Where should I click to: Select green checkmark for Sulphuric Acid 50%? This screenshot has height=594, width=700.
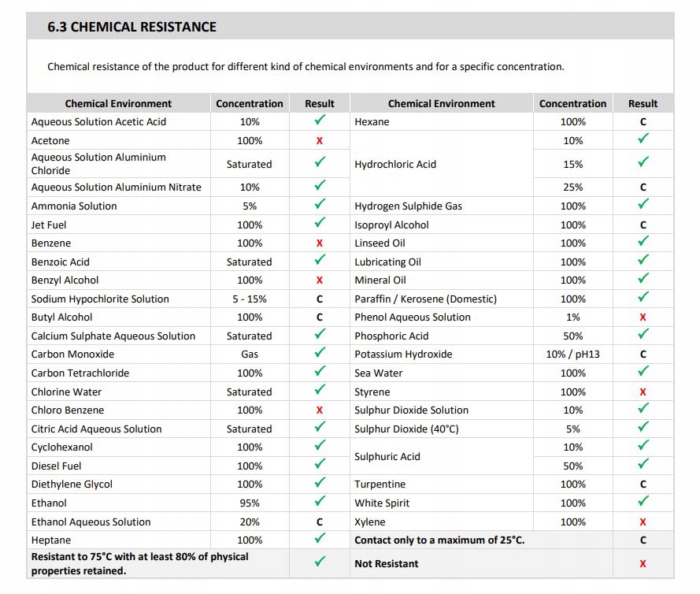(x=643, y=465)
